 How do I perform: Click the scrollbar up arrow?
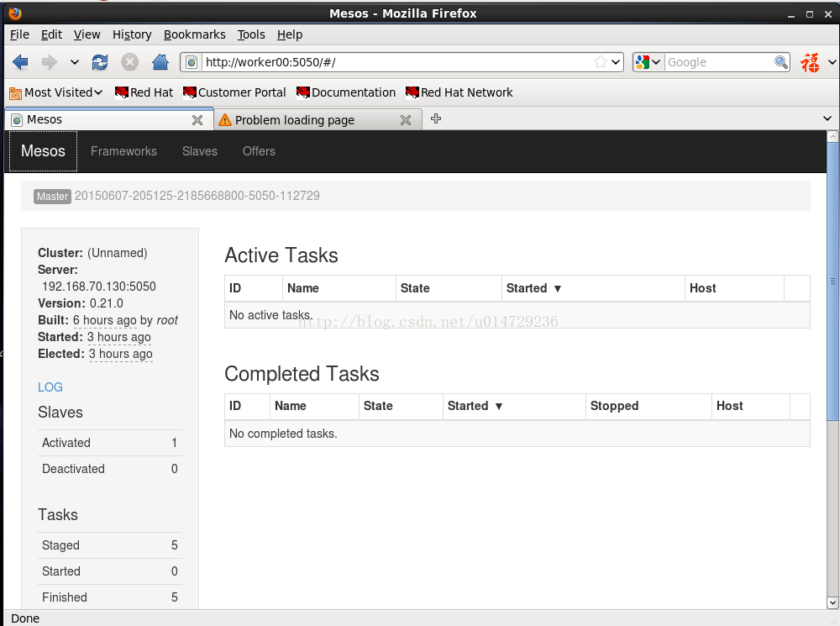coord(832,136)
